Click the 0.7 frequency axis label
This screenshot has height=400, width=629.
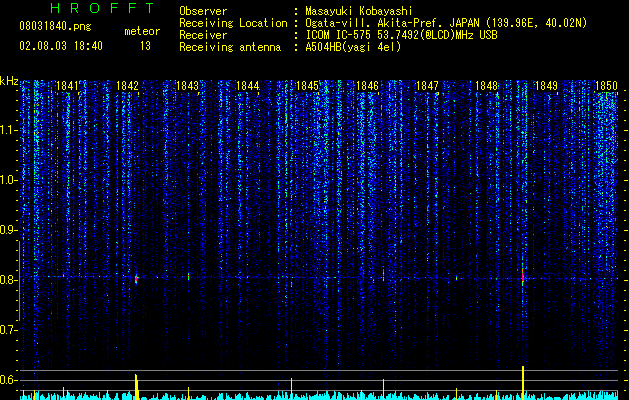pos(9,330)
